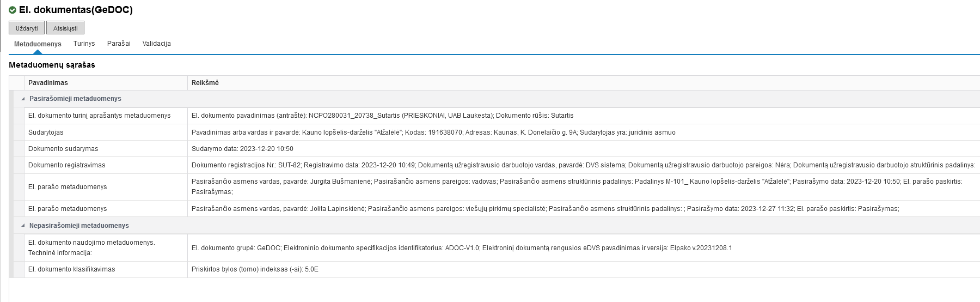Click the Dokumento registravimas row label

coord(67,165)
